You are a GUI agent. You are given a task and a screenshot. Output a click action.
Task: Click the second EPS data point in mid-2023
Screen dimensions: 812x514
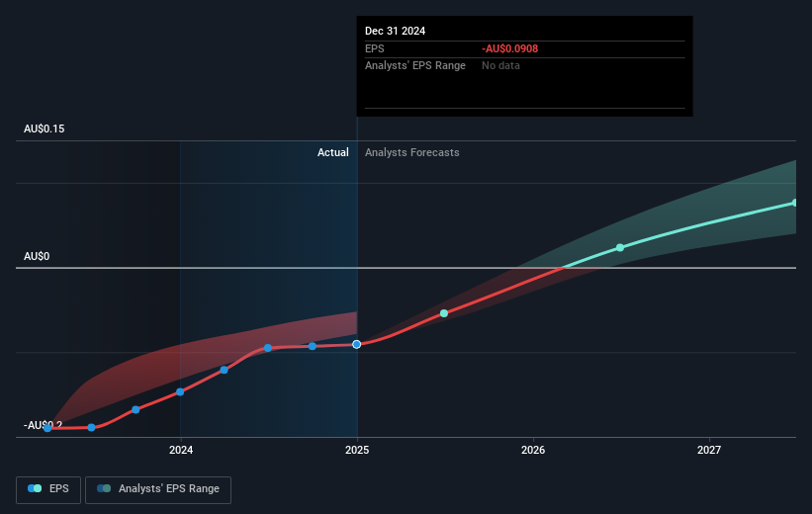[92, 428]
